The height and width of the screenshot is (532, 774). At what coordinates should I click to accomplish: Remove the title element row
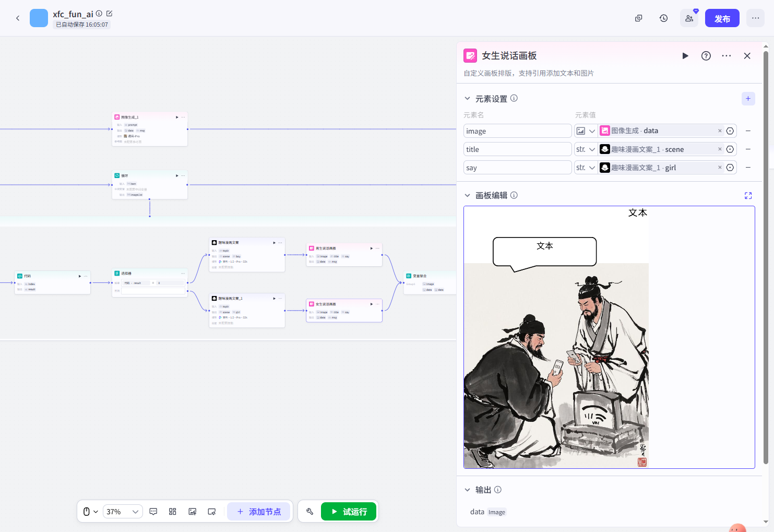click(x=748, y=149)
